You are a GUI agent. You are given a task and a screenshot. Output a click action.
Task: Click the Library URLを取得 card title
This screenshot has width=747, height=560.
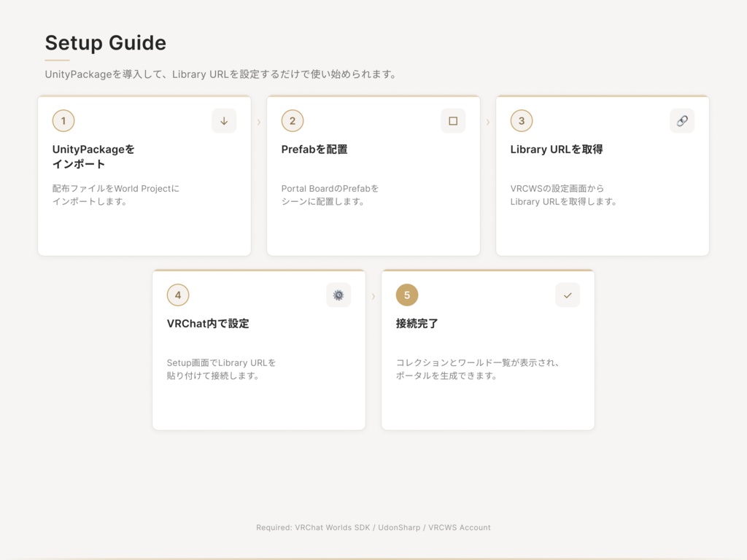point(557,149)
